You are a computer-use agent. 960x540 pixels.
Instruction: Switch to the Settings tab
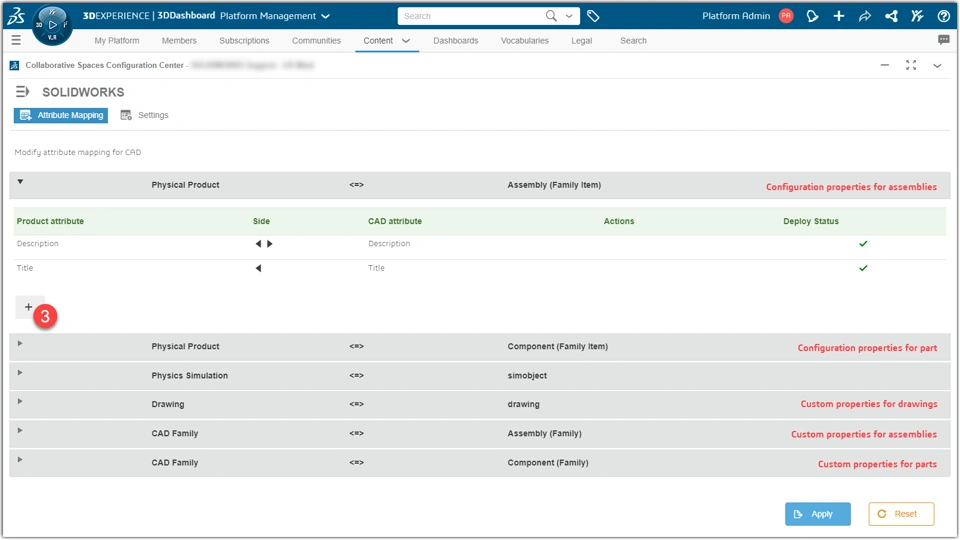tap(144, 115)
